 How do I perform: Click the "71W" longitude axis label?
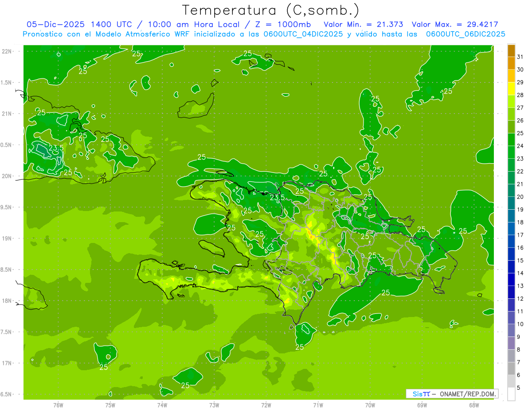(x=318, y=405)
